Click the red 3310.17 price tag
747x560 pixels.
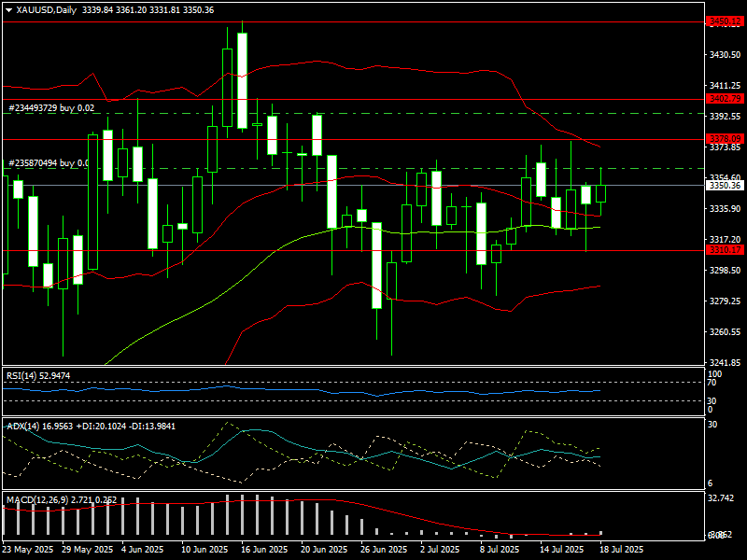[725, 250]
